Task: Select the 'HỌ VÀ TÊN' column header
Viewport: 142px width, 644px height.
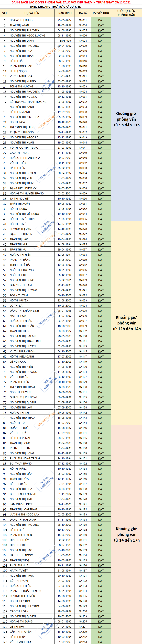Action: click(x=32, y=13)
